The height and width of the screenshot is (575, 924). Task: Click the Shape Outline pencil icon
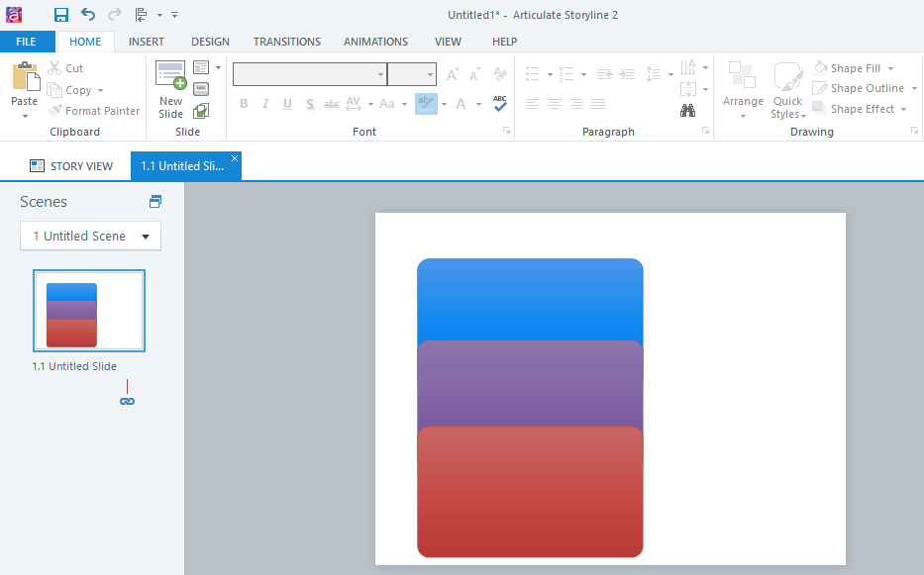(821, 88)
